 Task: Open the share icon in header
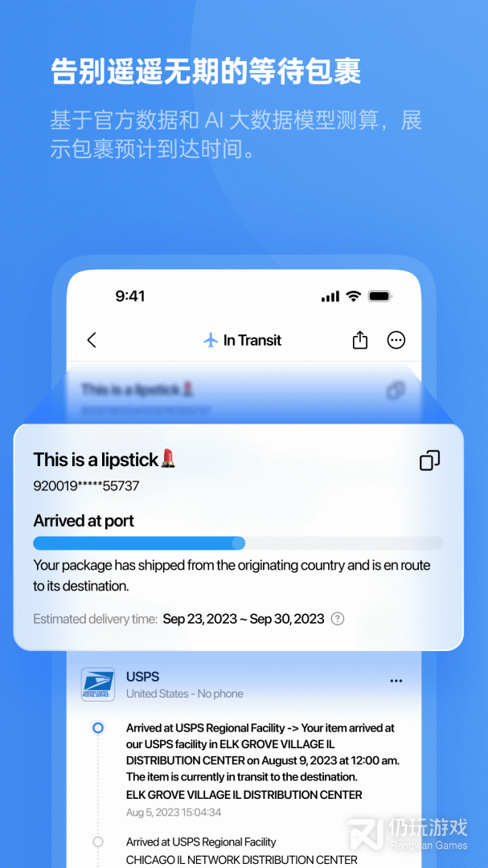point(360,339)
